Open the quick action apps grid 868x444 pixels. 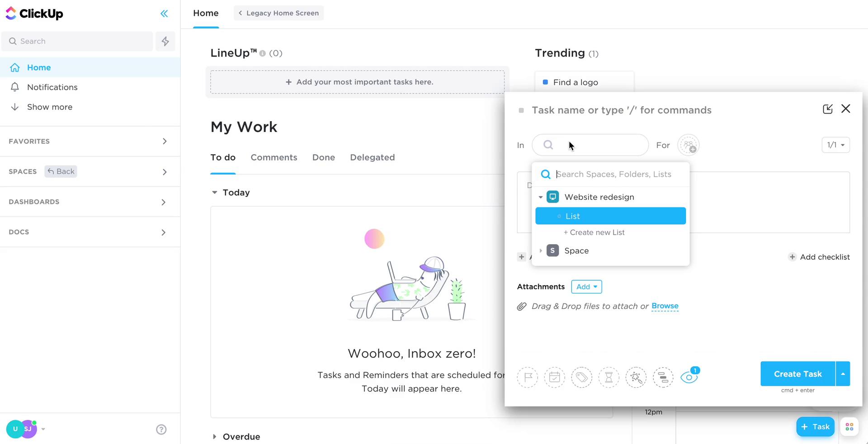point(849,427)
